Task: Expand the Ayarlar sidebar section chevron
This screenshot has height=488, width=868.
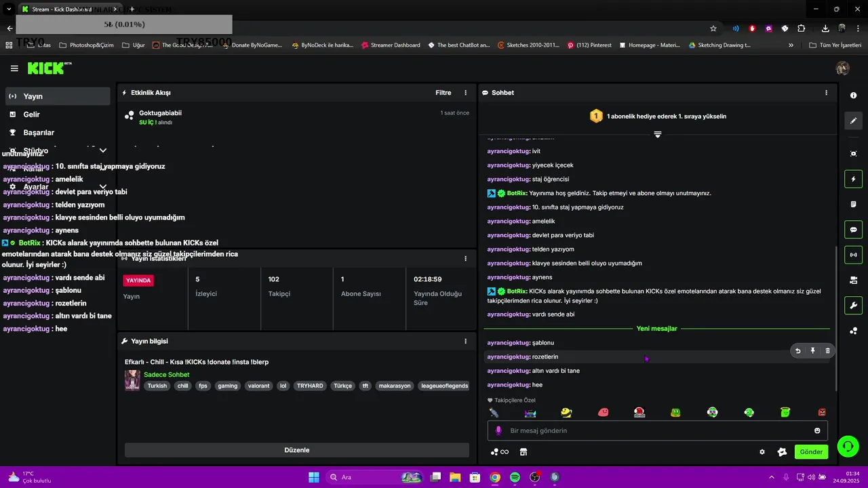Action: 103,186
